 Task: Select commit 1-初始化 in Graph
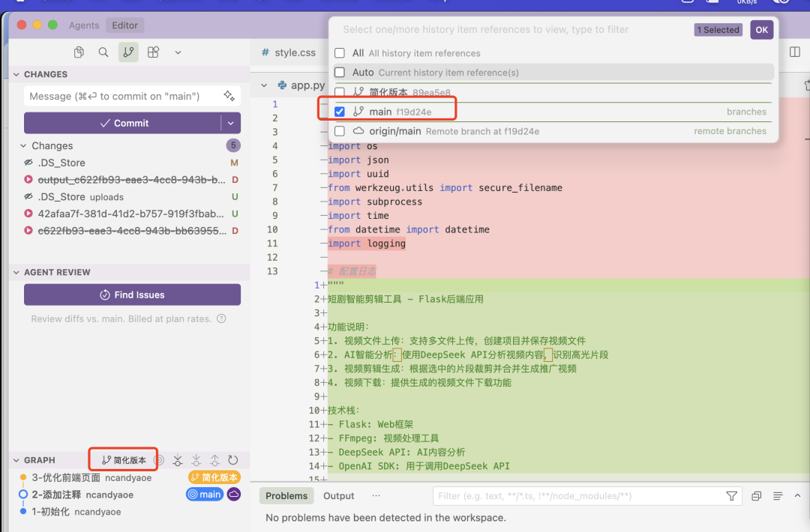click(76, 511)
